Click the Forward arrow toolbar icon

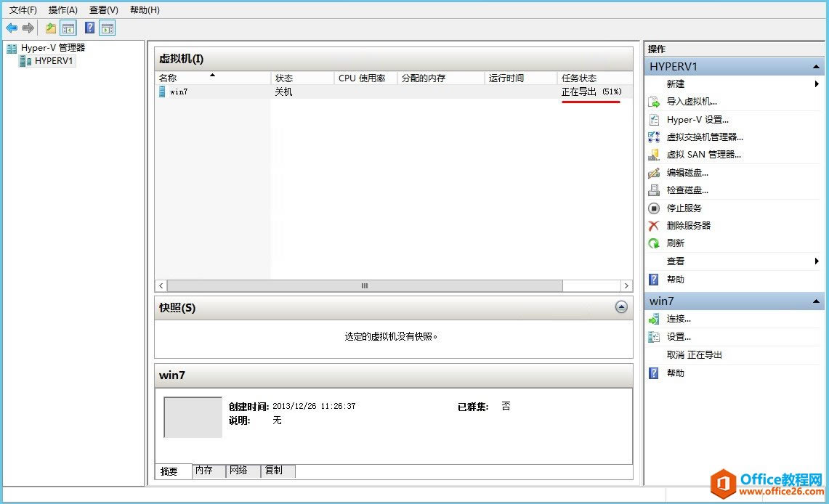28,28
